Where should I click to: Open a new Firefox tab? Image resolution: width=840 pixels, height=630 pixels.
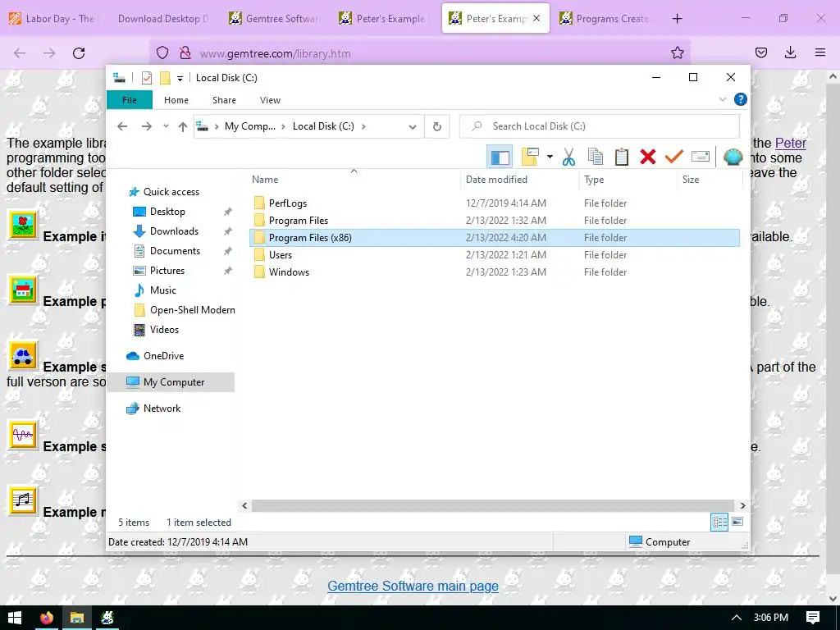pyautogui.click(x=677, y=19)
